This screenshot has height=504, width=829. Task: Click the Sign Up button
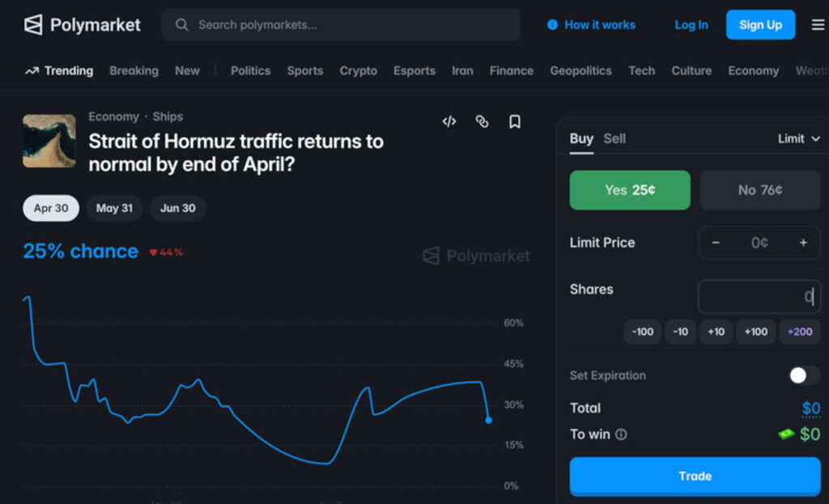[760, 25]
